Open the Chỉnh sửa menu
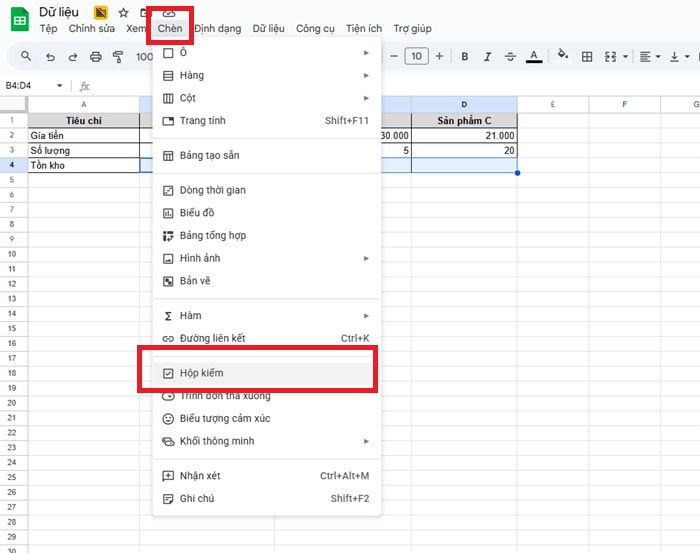Screen dimensions: 700x553 point(92,29)
